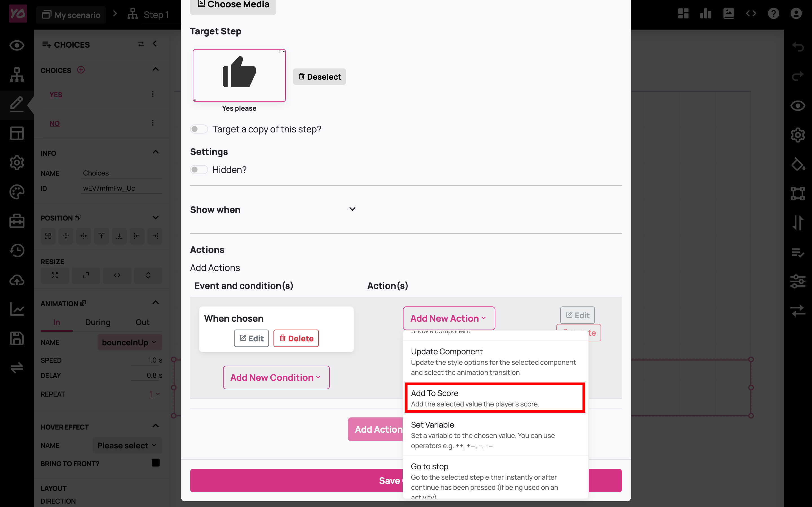Image resolution: width=812 pixels, height=507 pixels.
Task: Select the 'Yes please' target step thumbnail
Action: [x=239, y=75]
